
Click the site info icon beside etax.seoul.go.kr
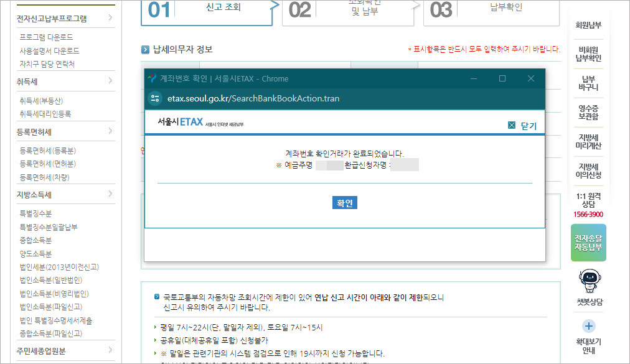coord(155,98)
